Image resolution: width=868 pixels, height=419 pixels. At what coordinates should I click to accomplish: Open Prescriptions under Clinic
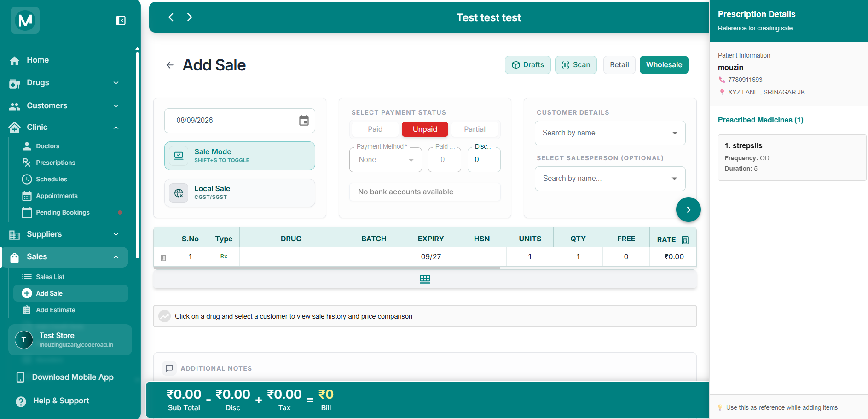[56, 163]
